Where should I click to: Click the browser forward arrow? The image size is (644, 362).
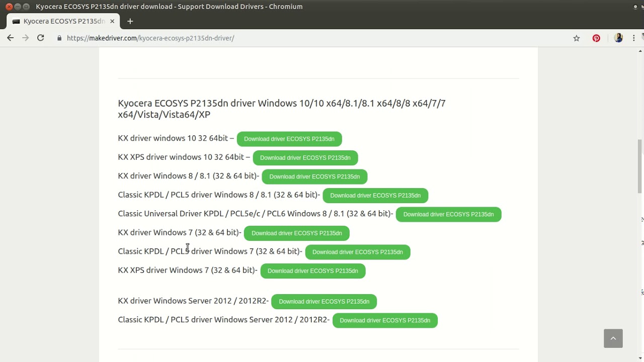(x=26, y=38)
